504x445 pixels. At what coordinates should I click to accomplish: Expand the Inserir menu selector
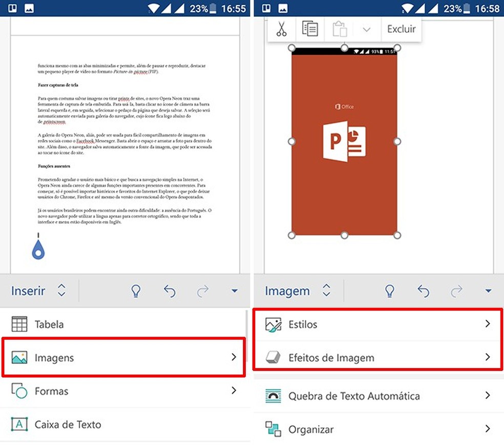click(x=39, y=291)
